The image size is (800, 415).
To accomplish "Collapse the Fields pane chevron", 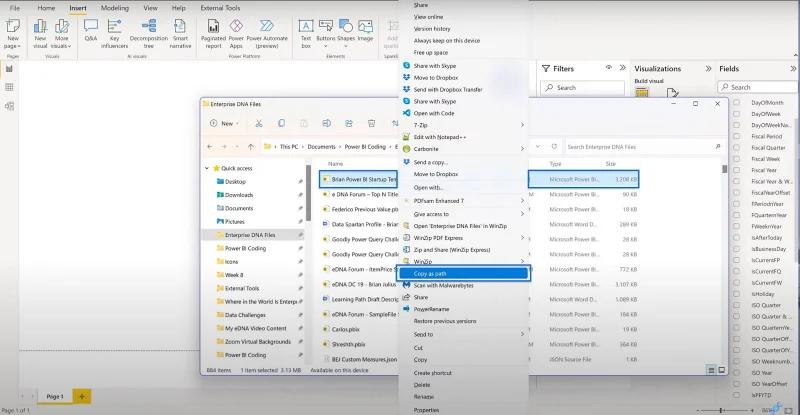I will [793, 68].
